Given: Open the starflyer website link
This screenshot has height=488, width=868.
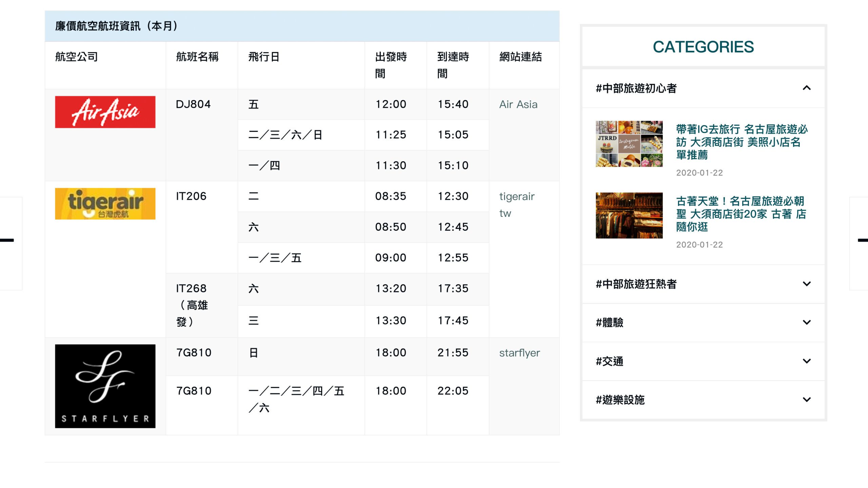Looking at the screenshot, I should point(519,353).
